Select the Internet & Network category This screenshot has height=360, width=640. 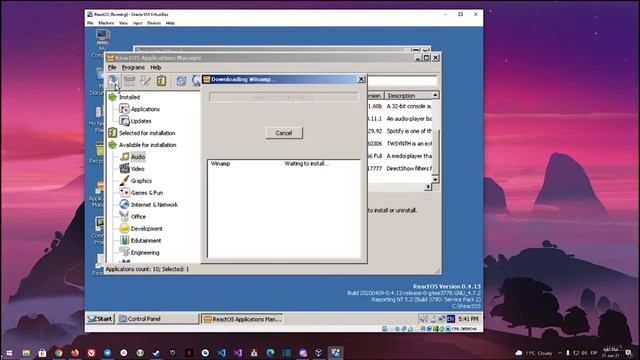pos(154,204)
